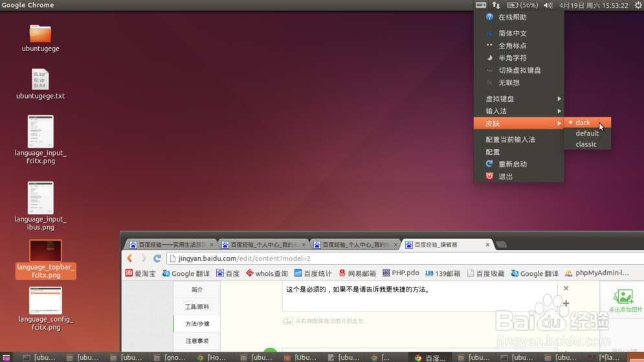Open a new Chrome tab

[x=501, y=245]
